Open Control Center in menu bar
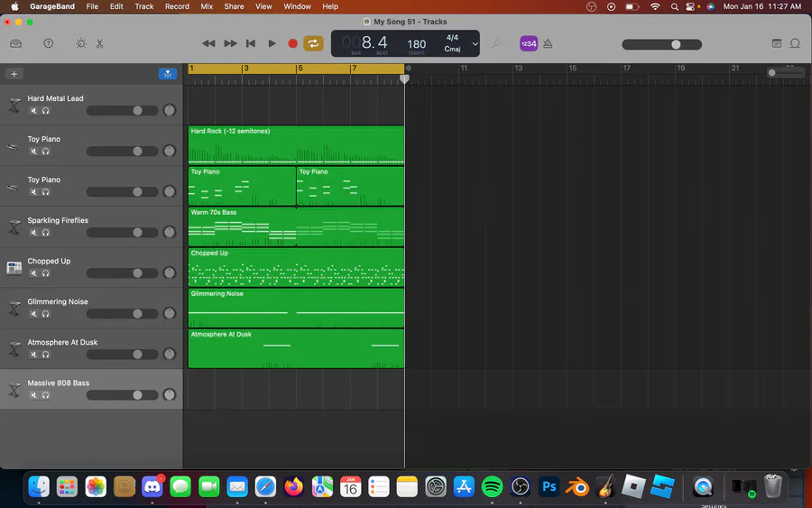Screen dimensions: 812x508 pyautogui.click(x=690, y=6)
